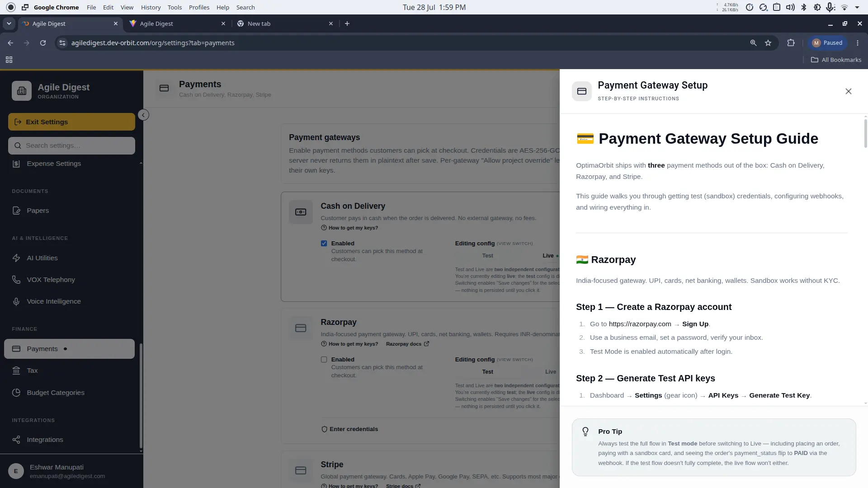Open the Razorpay docs link

coord(407,344)
